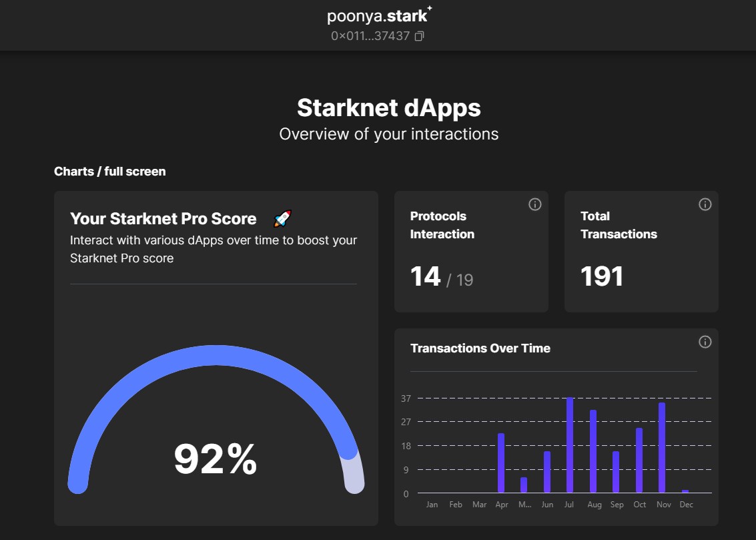This screenshot has width=756, height=540.
Task: Select the Protocols Interaction card
Action: 471,252
